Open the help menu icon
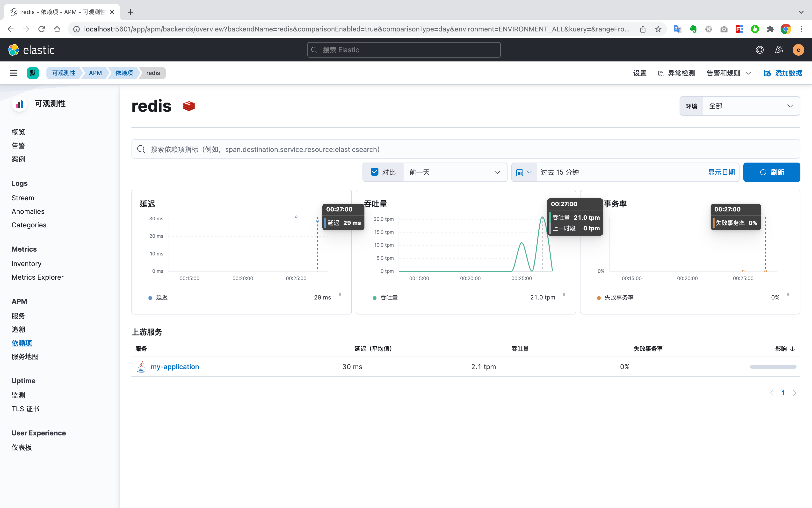The image size is (812, 508). [760, 50]
